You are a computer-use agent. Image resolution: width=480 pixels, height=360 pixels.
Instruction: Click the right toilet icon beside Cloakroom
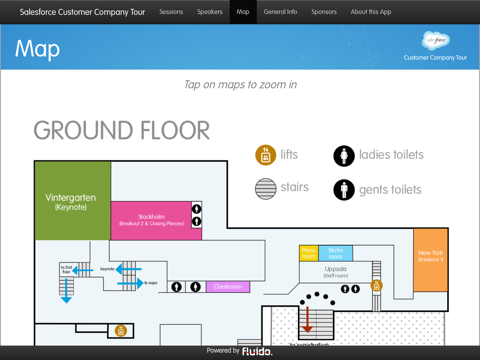[195, 287]
